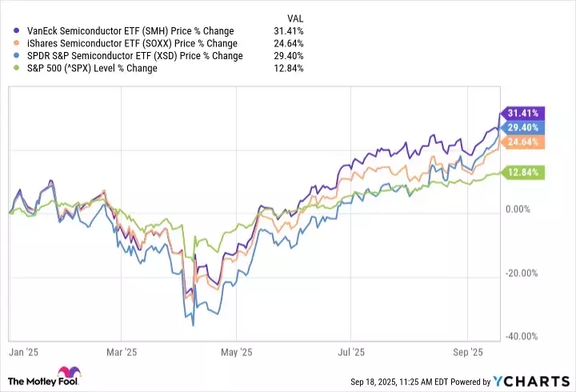576x392 pixels.
Task: Click blue 29.40% tag at line end
Action: pos(522,127)
